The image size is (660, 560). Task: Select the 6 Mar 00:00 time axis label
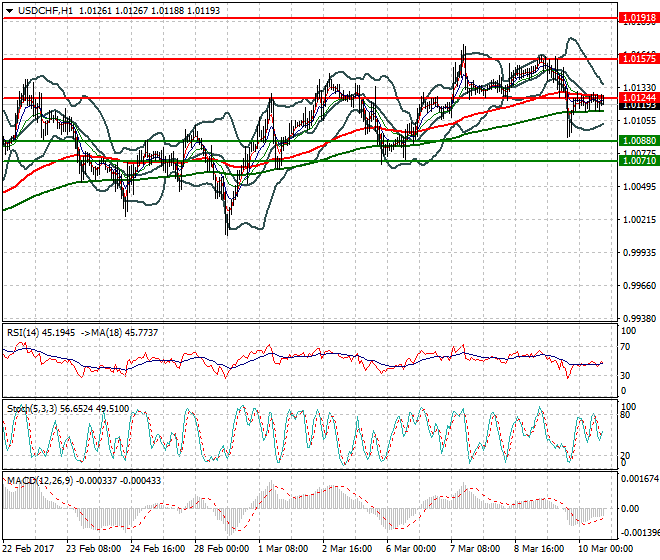coord(411,549)
